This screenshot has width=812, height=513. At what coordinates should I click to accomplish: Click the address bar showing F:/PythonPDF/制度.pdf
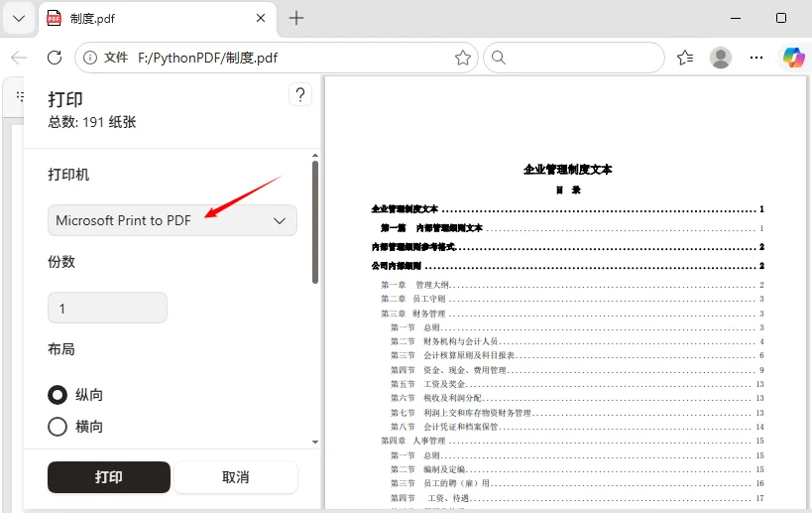pos(276,58)
